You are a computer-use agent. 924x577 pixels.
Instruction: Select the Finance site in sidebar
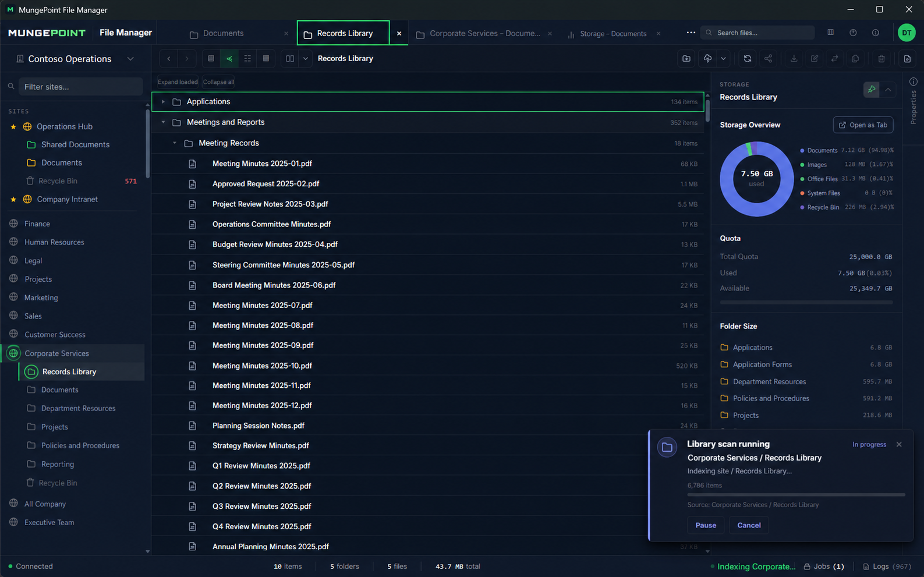[37, 224]
